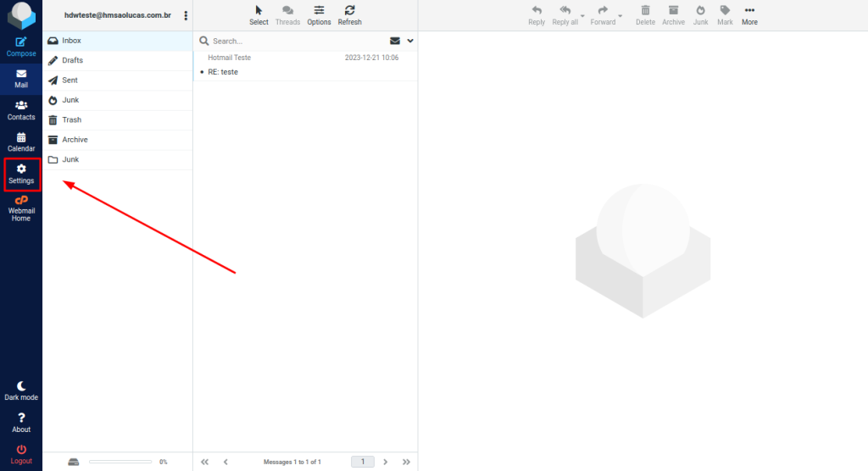Expand search options chevron
The image size is (868, 471).
(x=410, y=41)
